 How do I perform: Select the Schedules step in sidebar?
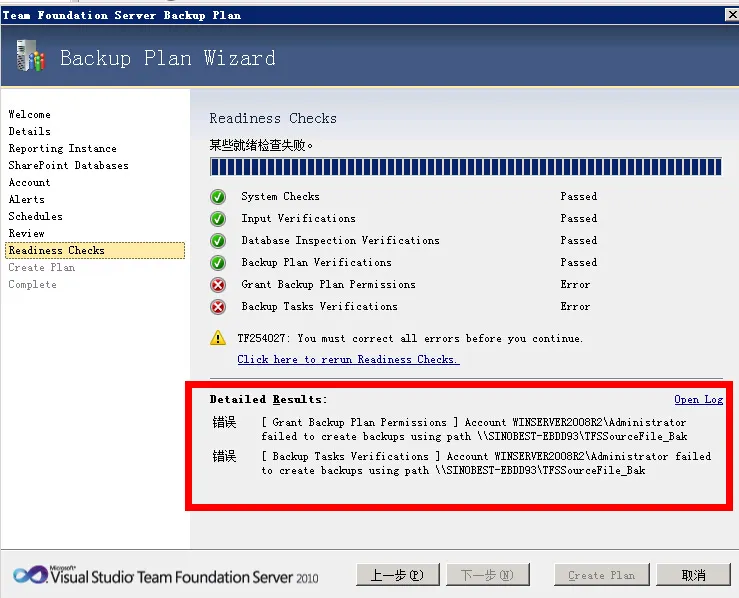point(35,216)
